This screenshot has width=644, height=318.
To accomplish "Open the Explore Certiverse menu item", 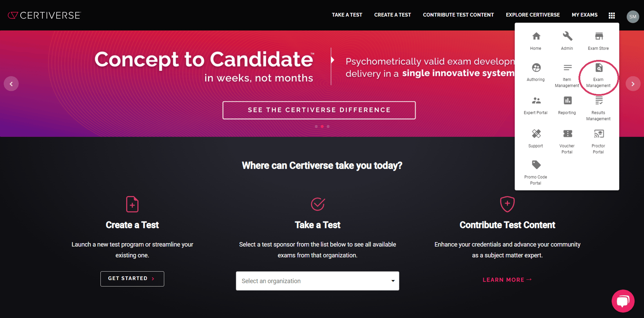I will 532,15.
